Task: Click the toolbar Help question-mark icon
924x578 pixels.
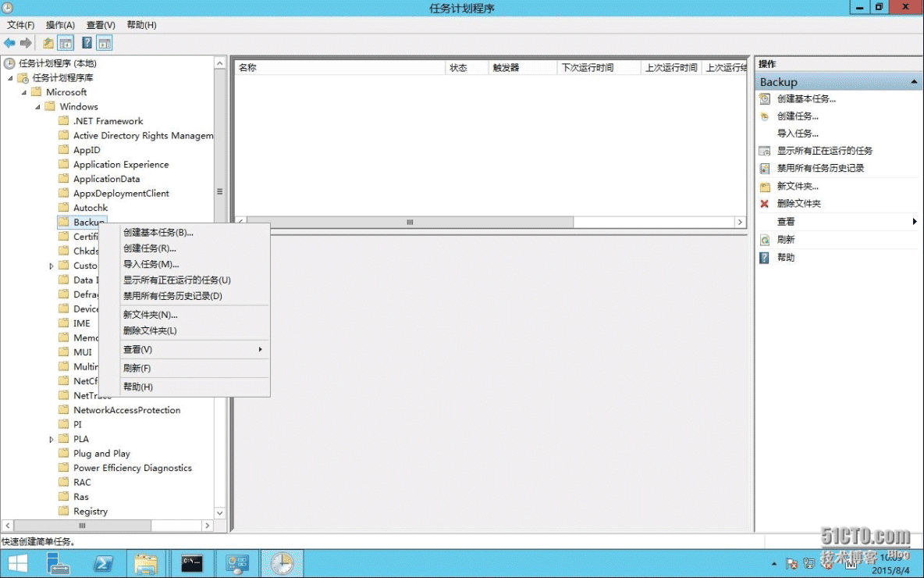Action: (x=87, y=43)
